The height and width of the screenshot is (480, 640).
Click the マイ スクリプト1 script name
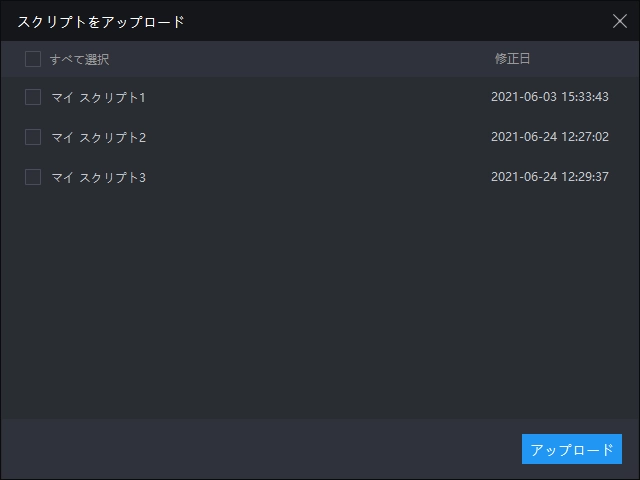point(99,97)
